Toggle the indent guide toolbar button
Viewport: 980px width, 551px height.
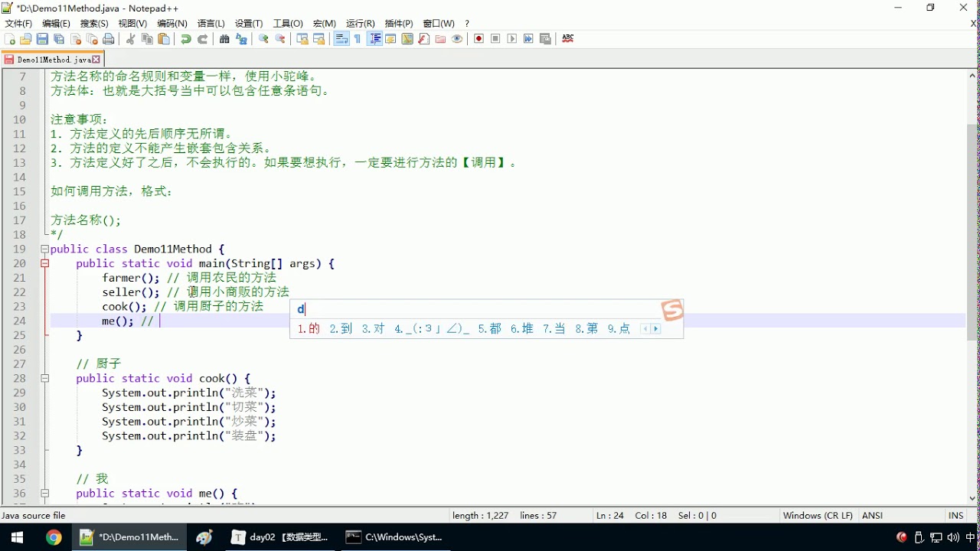(x=375, y=38)
